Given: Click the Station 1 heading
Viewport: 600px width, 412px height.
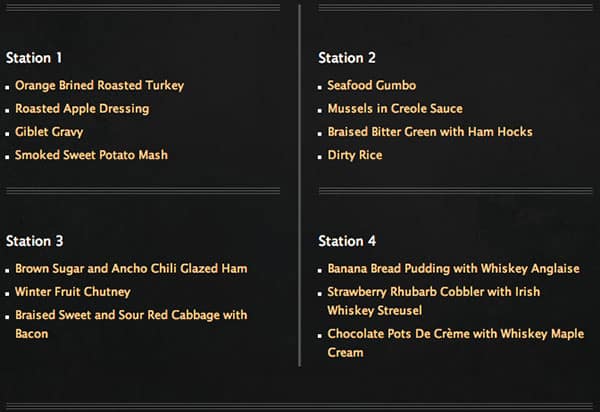Looking at the screenshot, I should point(35,58).
